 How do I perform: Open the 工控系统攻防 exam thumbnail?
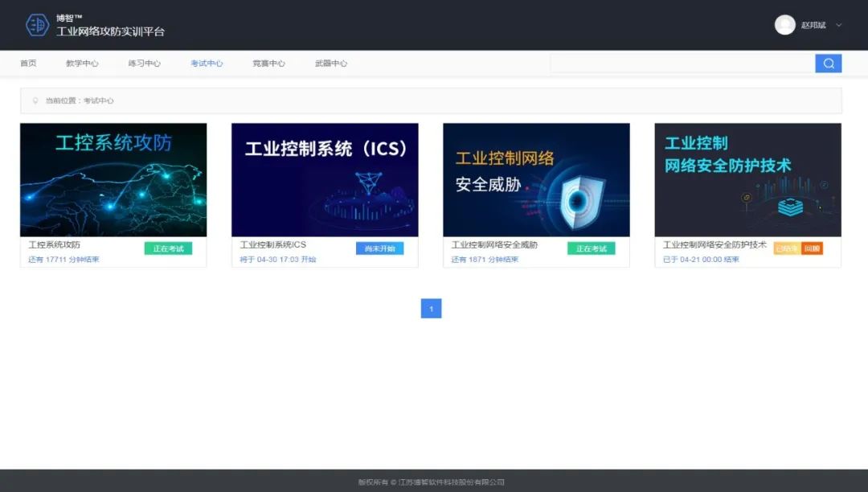pos(113,180)
